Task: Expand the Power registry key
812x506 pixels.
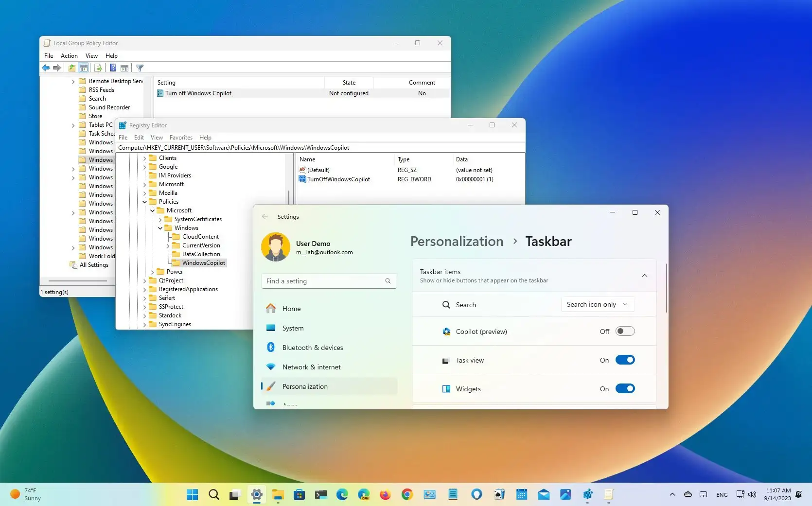Action: (x=152, y=272)
